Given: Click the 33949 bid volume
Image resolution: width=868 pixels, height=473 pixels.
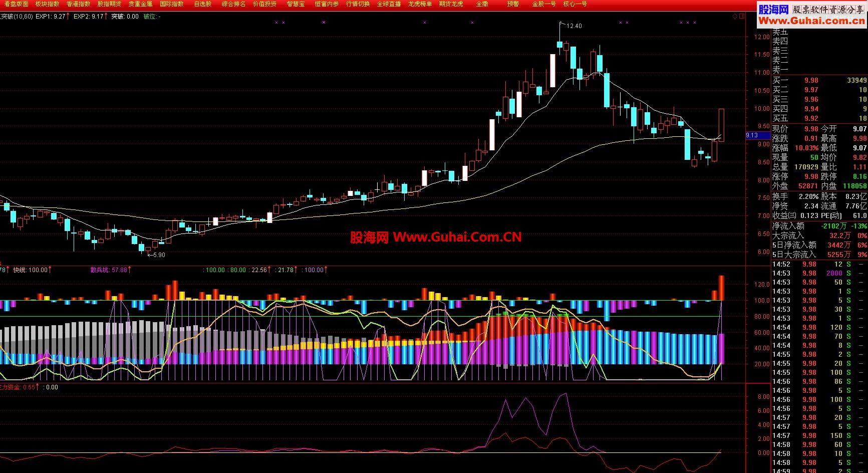Looking at the screenshot, I should coord(857,80).
